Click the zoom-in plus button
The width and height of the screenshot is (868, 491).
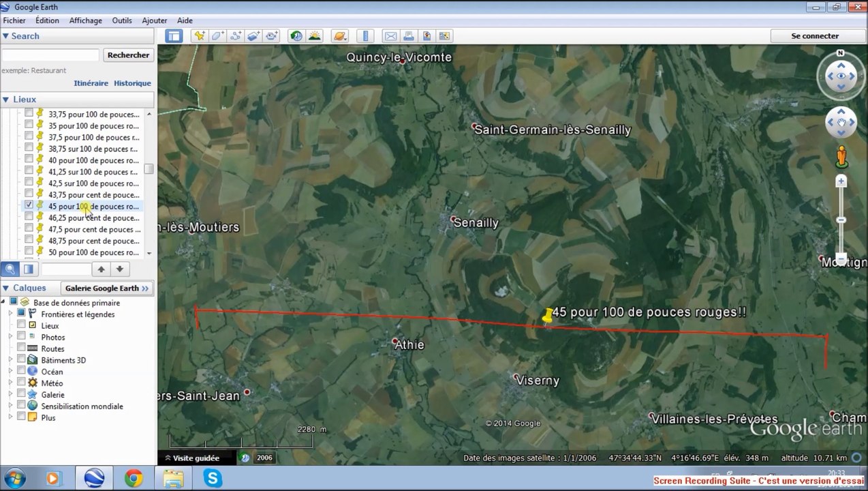click(841, 181)
